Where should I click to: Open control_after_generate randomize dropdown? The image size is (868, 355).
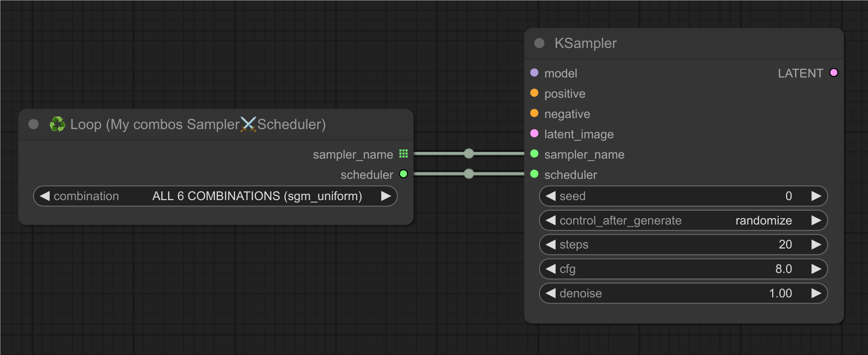683,221
